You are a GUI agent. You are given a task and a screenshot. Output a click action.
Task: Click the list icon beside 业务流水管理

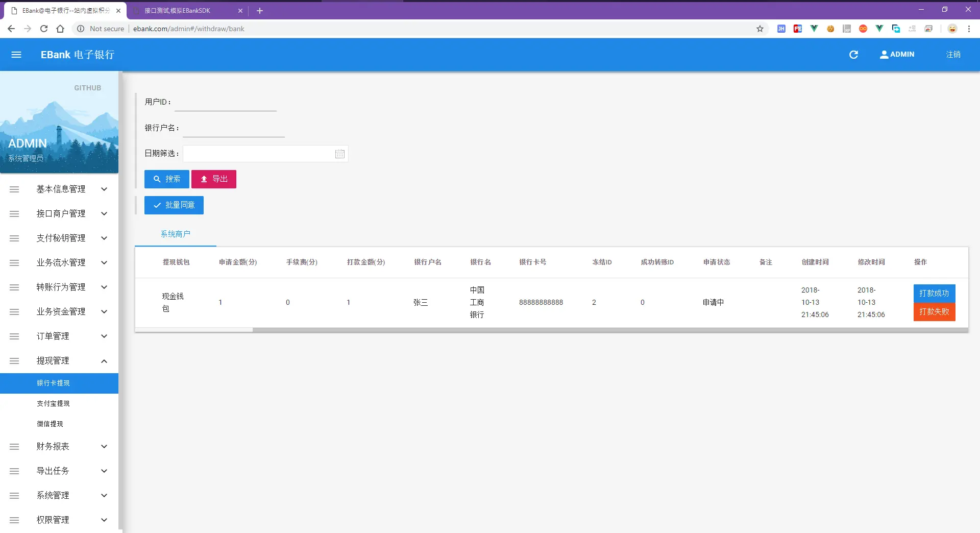click(x=14, y=263)
